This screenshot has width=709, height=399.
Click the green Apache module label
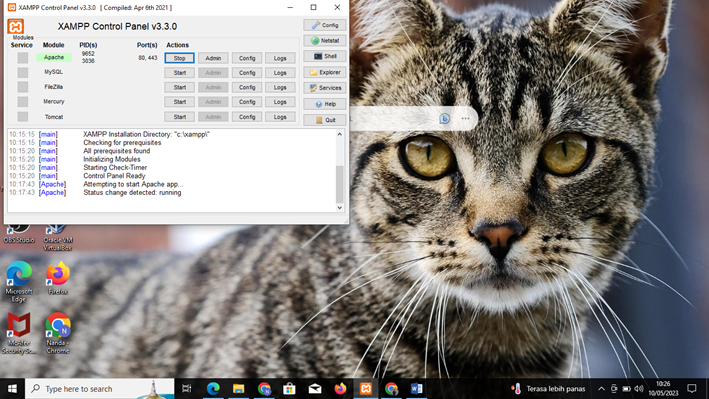pyautogui.click(x=54, y=57)
